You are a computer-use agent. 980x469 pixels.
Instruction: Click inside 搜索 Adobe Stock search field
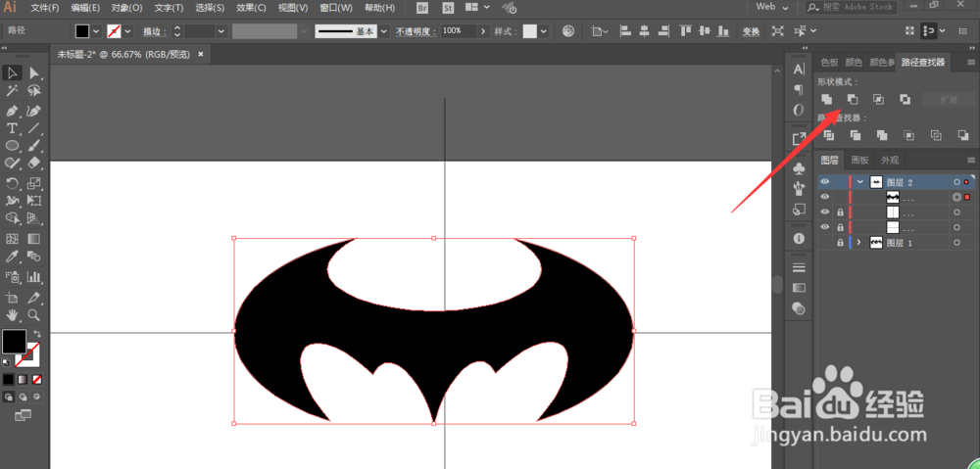[x=857, y=7]
